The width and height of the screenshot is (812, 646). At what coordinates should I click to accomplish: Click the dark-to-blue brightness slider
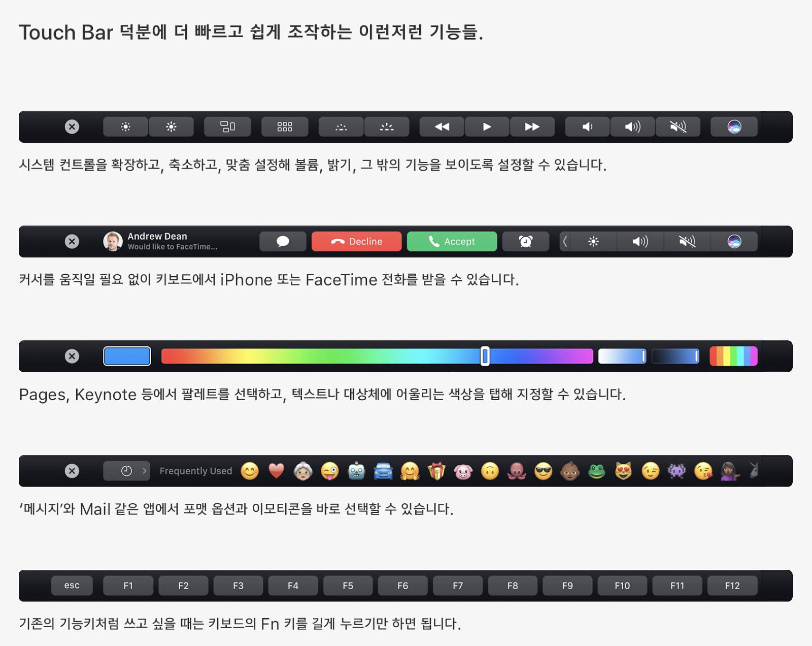click(675, 357)
